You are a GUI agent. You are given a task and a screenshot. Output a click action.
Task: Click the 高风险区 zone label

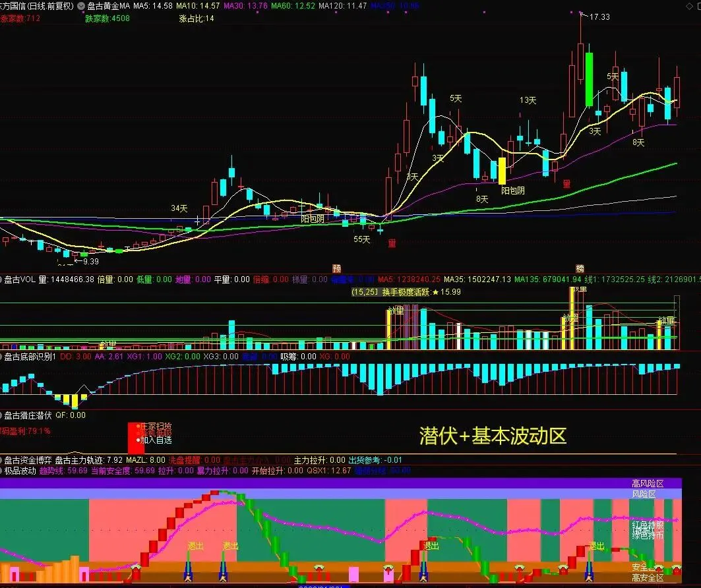coord(648,483)
